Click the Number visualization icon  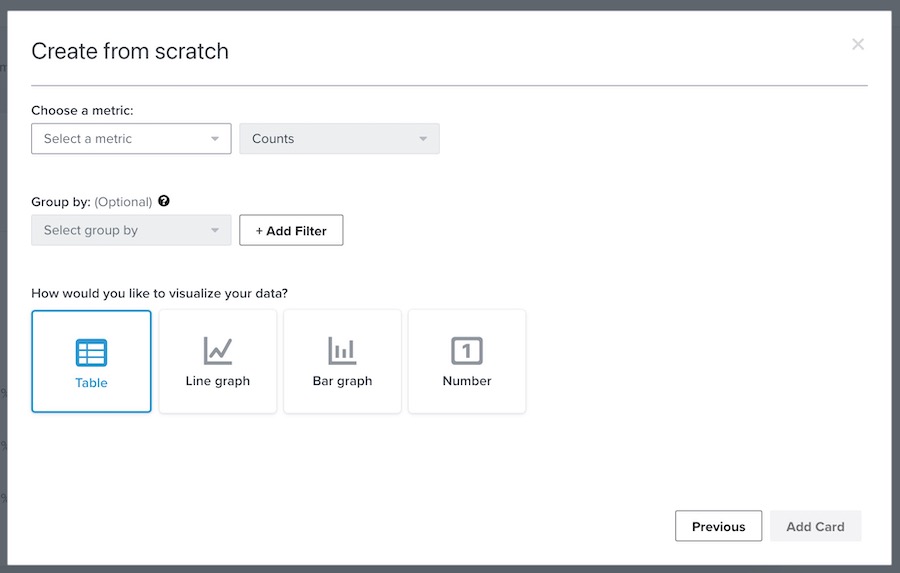click(x=467, y=350)
